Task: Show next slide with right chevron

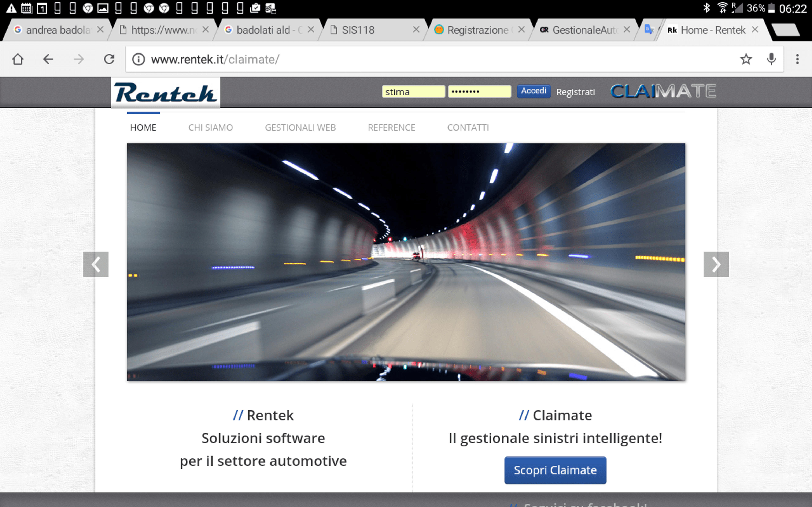Action: pyautogui.click(x=716, y=264)
